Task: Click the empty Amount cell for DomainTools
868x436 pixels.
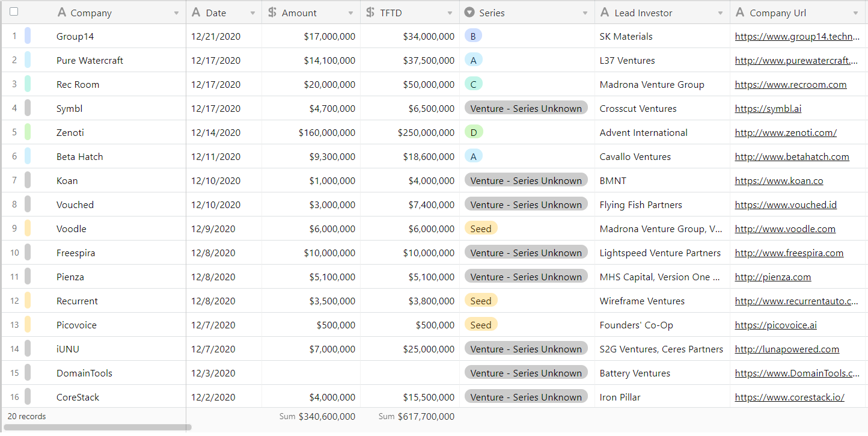Action: click(311, 373)
